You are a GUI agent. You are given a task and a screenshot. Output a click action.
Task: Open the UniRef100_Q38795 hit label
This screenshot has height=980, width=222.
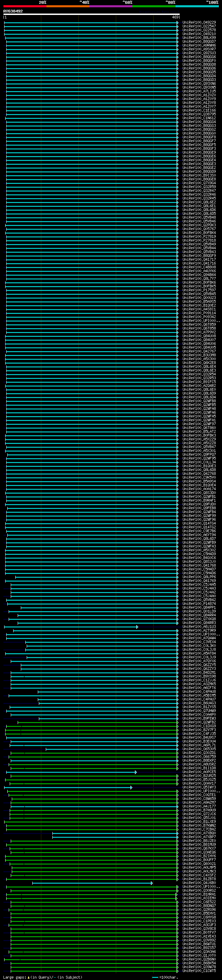[199, 114]
